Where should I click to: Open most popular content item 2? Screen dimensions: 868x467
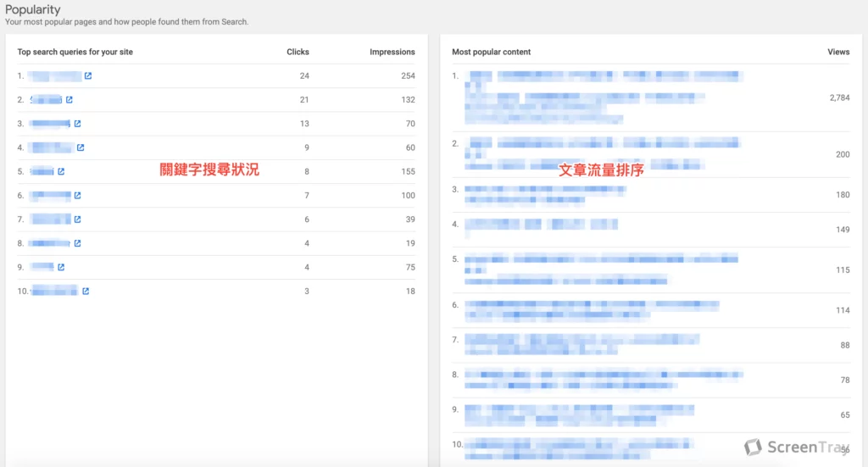604,153
